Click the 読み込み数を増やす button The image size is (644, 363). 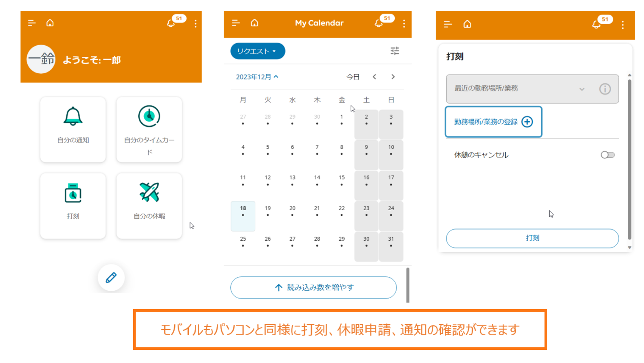point(313,287)
